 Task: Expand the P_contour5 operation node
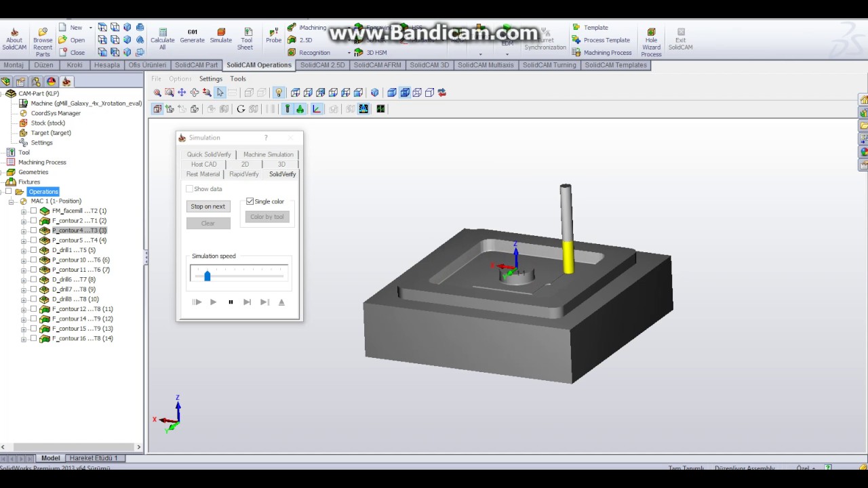24,241
